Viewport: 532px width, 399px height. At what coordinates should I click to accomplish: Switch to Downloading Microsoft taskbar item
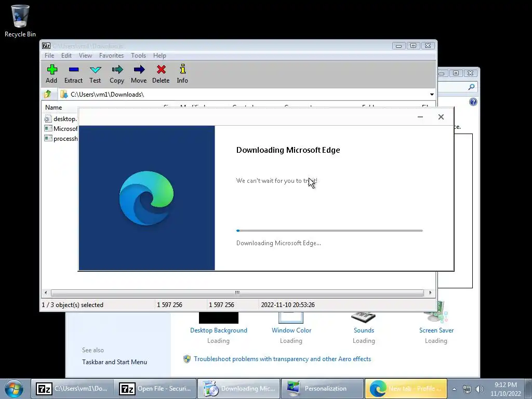(x=238, y=389)
